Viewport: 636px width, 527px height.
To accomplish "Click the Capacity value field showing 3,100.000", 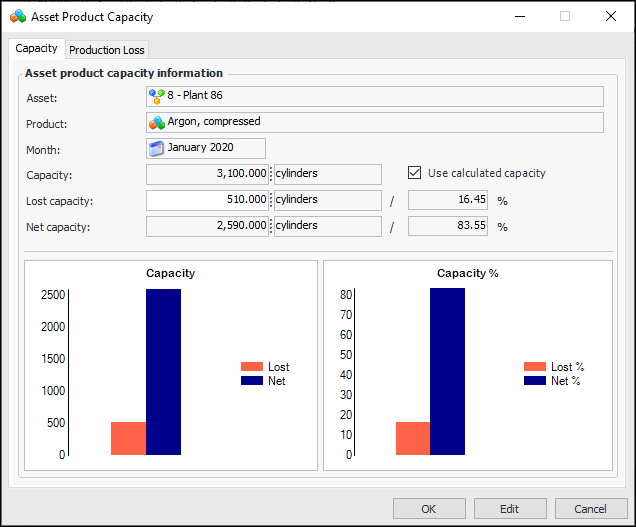I will pos(208,174).
